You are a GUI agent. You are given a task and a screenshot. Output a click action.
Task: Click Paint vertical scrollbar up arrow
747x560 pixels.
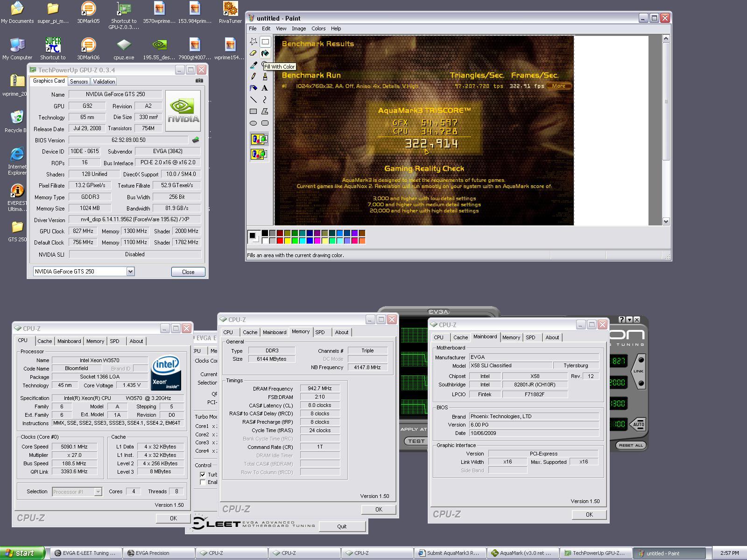click(666, 39)
